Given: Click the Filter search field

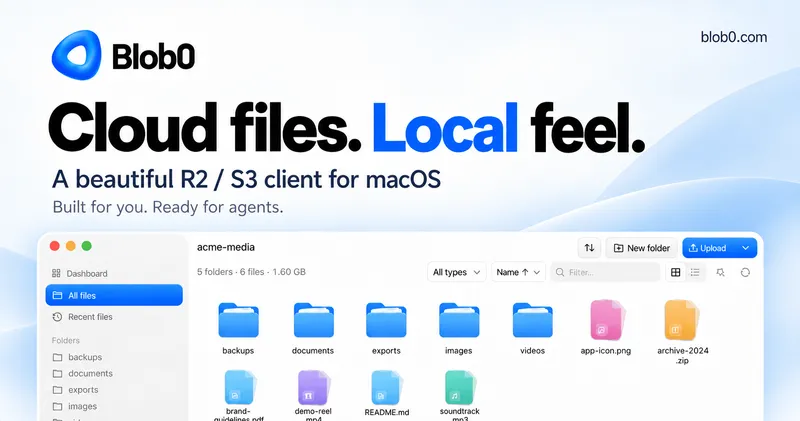Looking at the screenshot, I should (x=605, y=273).
